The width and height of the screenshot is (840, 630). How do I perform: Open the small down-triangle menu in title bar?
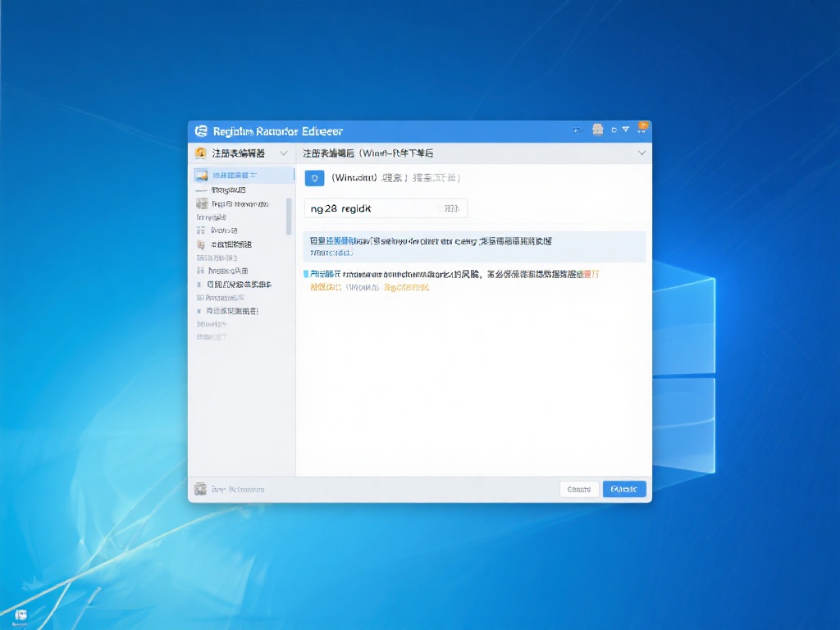(x=626, y=130)
